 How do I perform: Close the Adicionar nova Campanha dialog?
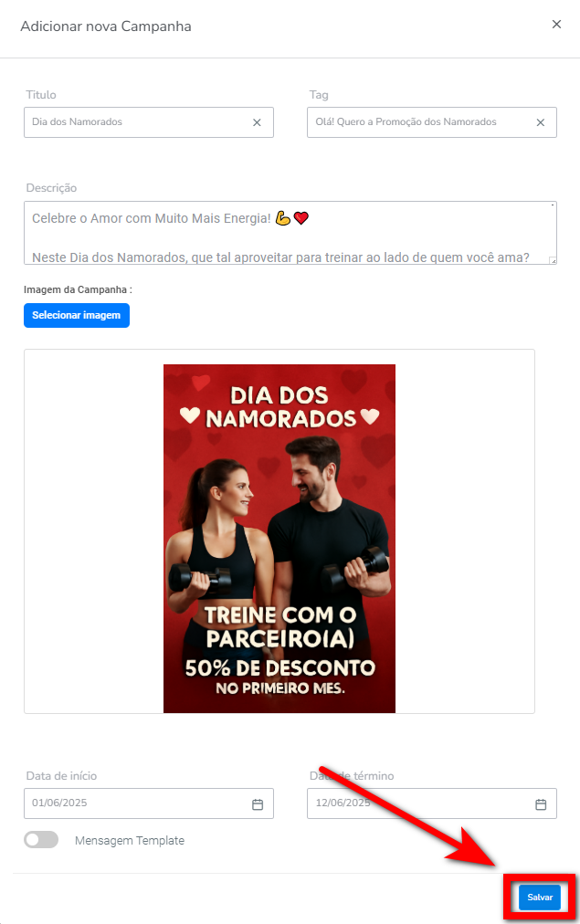556,24
